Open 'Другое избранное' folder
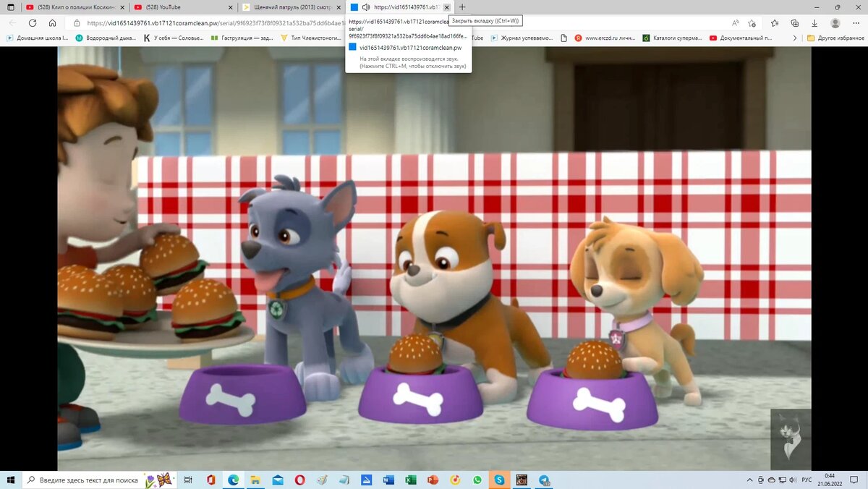This screenshot has height=489, width=868. point(835,38)
